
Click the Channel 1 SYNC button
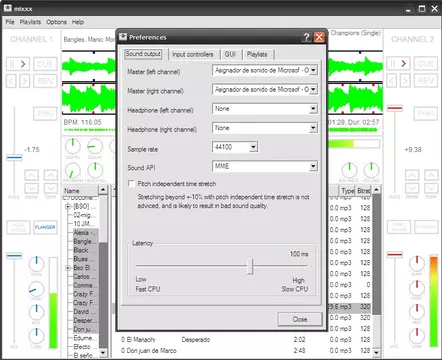[x=45, y=114]
